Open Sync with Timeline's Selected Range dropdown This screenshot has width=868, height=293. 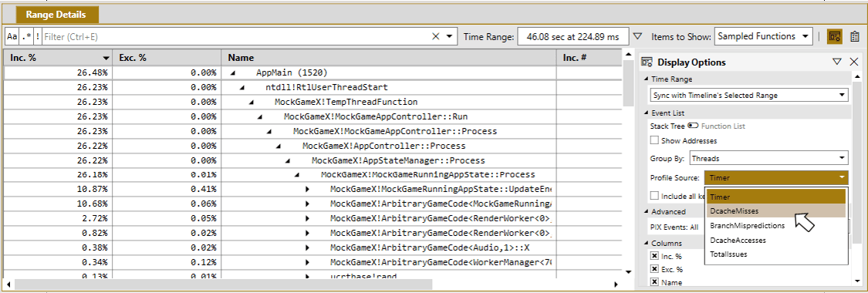pos(749,95)
